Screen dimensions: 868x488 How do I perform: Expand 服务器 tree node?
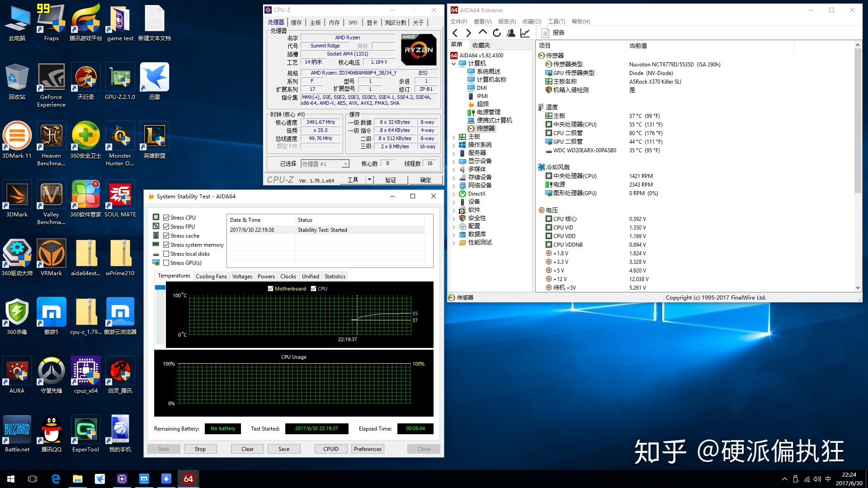453,153
